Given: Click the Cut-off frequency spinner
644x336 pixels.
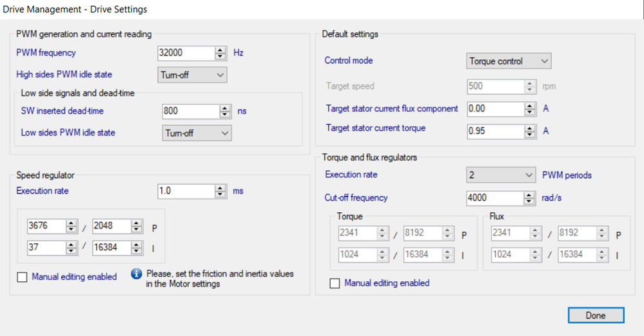Looking at the screenshot, I should point(530,199).
